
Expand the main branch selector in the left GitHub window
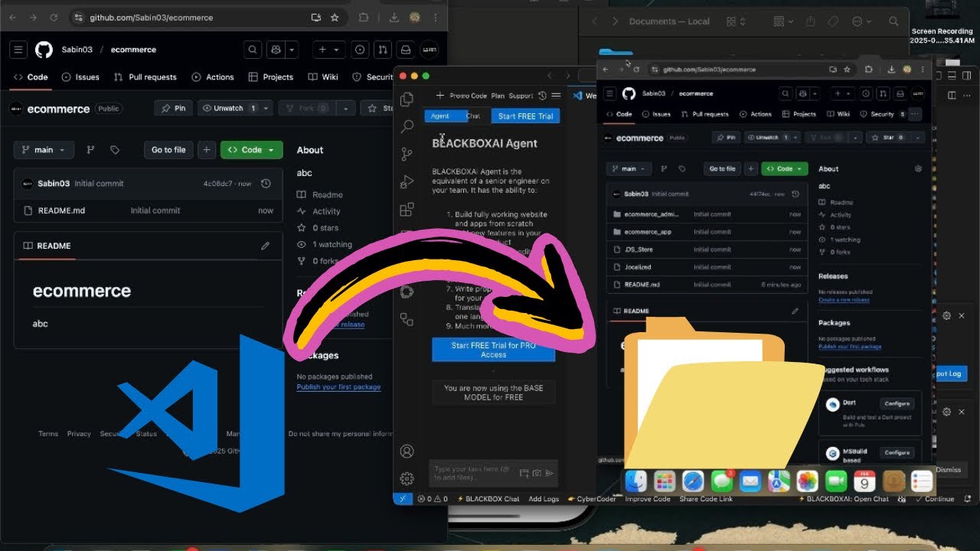click(44, 150)
